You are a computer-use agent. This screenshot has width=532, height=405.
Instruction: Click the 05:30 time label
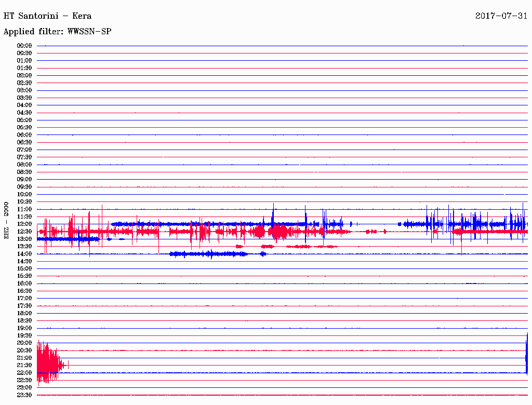pos(24,128)
